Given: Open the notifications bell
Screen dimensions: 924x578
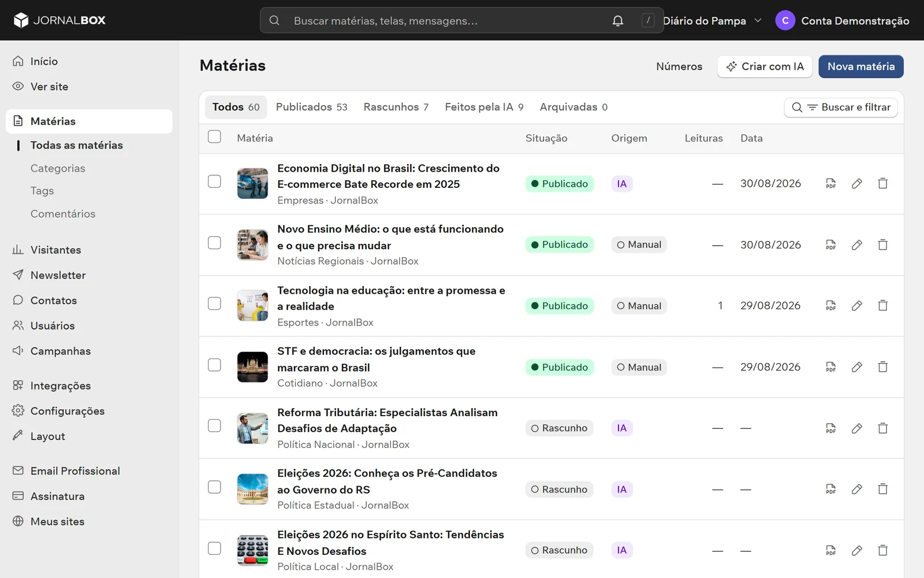Looking at the screenshot, I should (618, 21).
